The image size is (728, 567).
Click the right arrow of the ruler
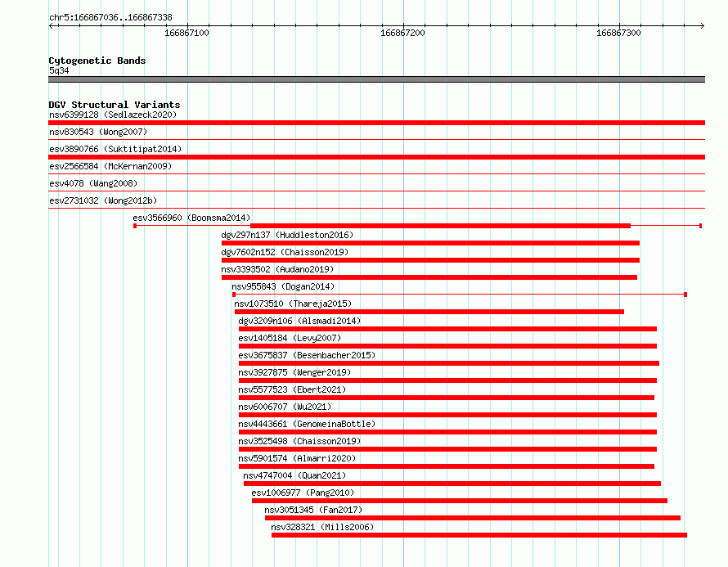[x=703, y=25]
